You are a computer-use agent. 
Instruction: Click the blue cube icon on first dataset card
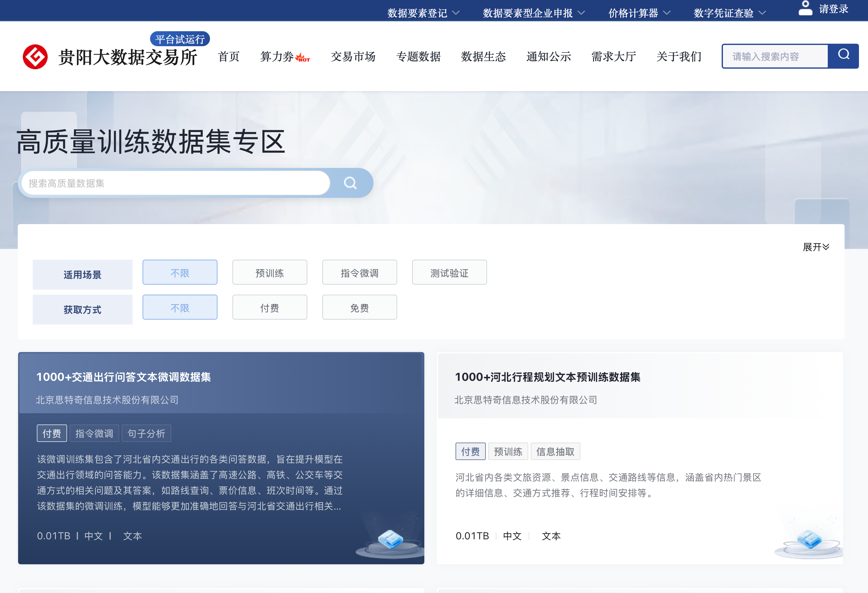[390, 540]
